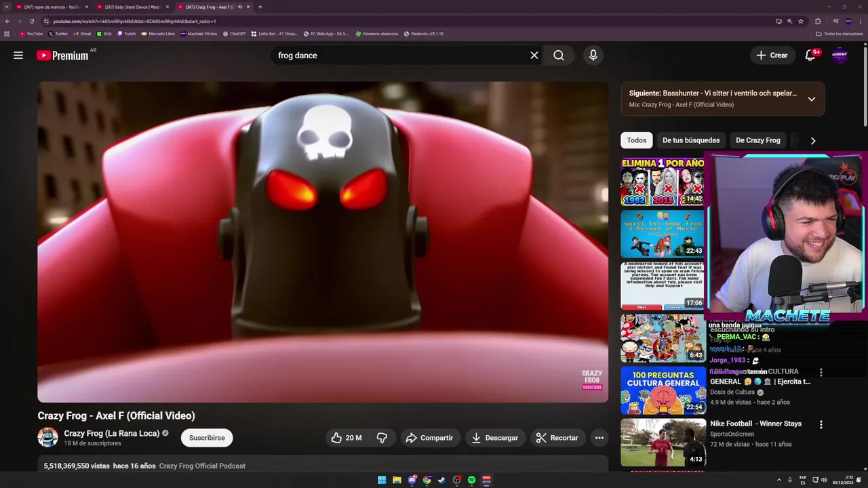The image size is (868, 488).
Task: Click the install/cast icon in address bar
Action: (779, 21)
